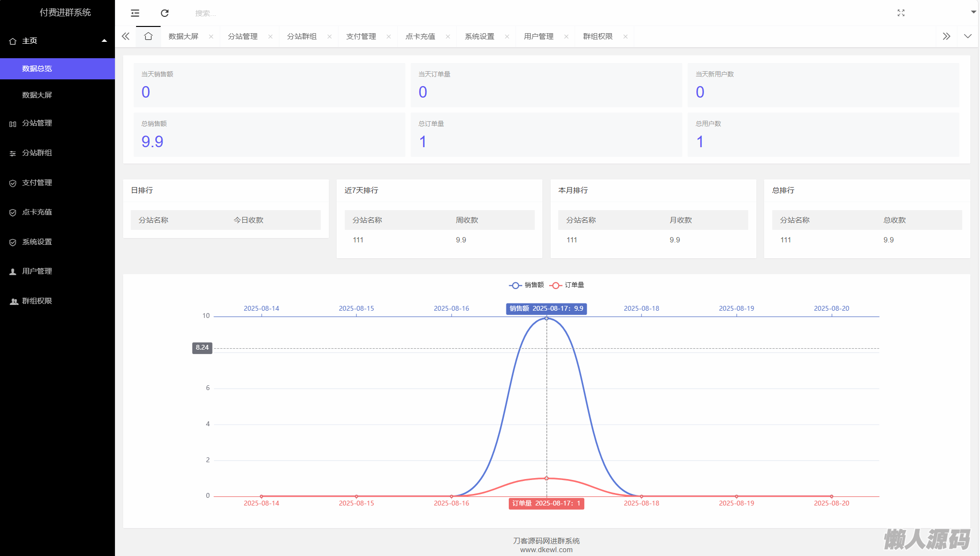Open 数据大屏 in the sidebar
980x556 pixels.
[x=37, y=95]
